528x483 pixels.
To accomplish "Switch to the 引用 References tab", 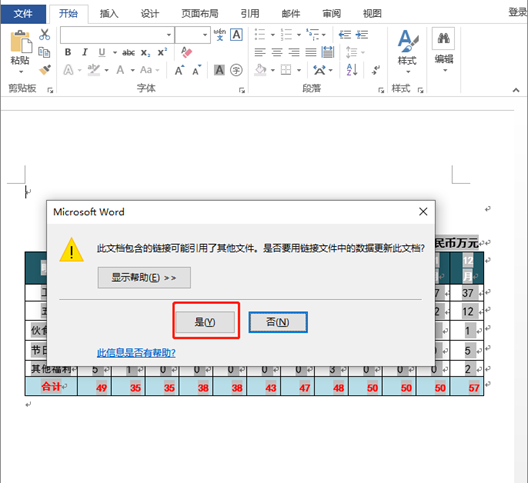I will click(x=250, y=14).
